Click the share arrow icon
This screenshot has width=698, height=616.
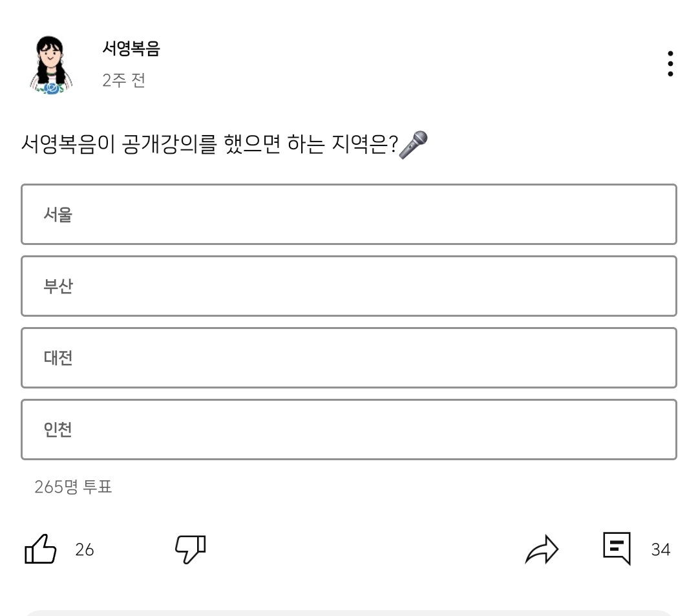(542, 549)
